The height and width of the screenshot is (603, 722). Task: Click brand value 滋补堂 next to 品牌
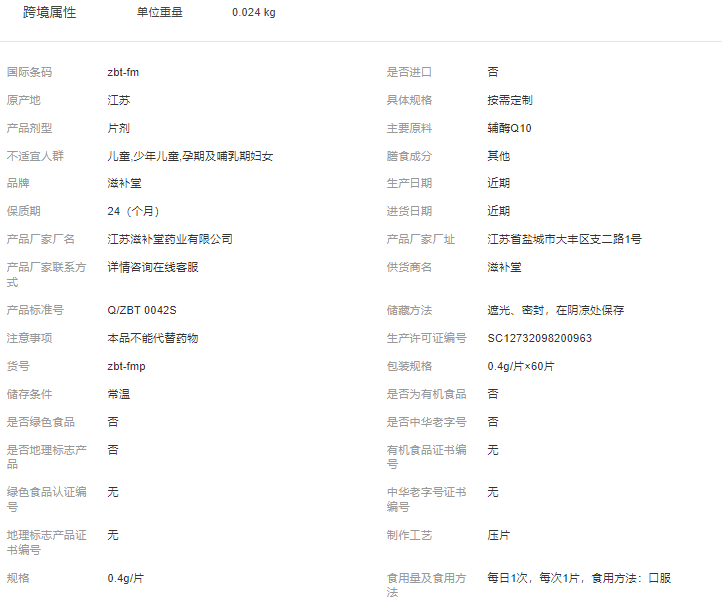click(x=124, y=183)
